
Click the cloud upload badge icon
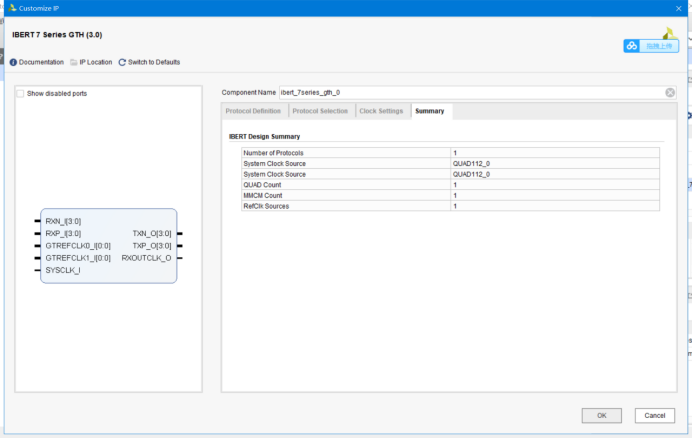[x=632, y=46]
